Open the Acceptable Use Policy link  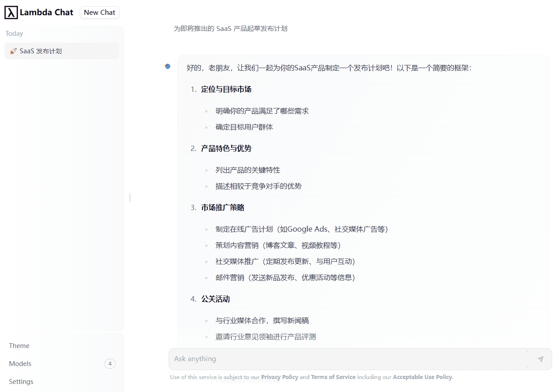(423, 377)
